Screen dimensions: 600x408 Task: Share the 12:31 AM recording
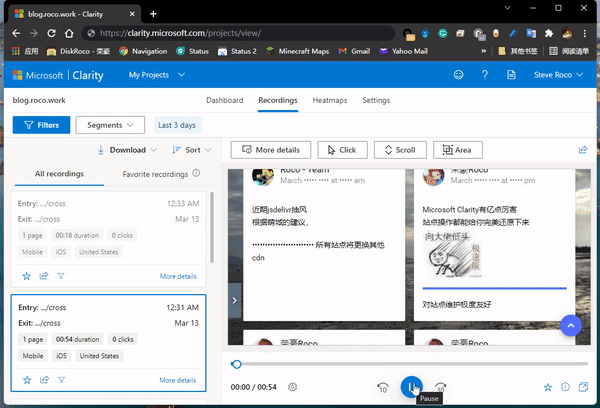point(44,380)
